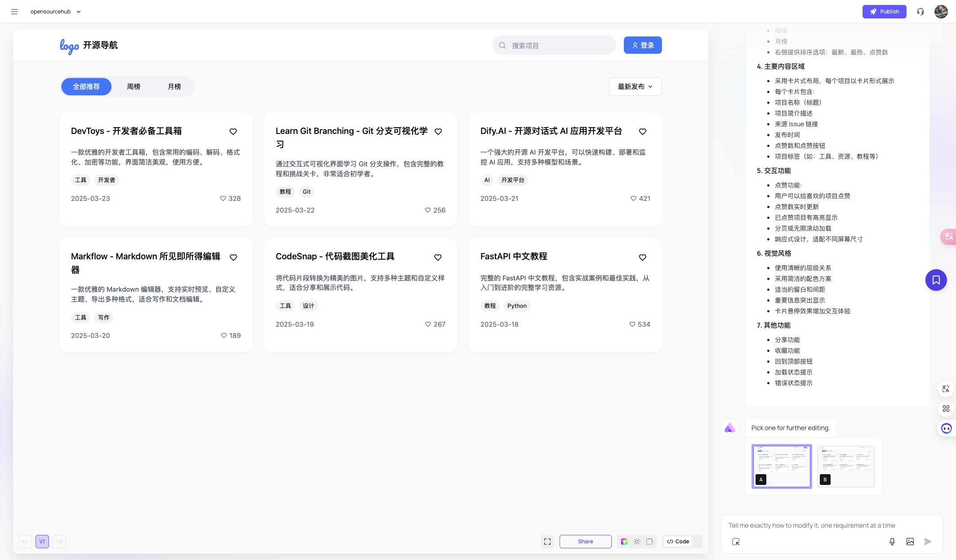Click the 设计 tag on CodeSnap card
The width and height of the screenshot is (956, 560).
tap(308, 306)
